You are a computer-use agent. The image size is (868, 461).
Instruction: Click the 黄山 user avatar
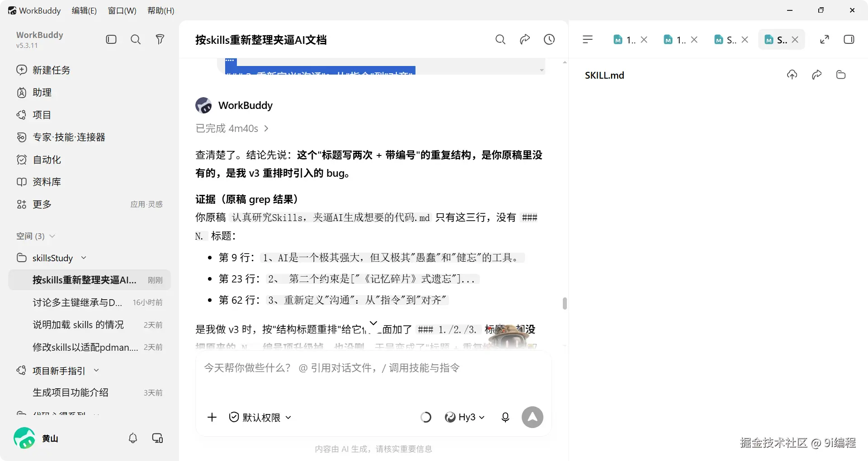24,438
